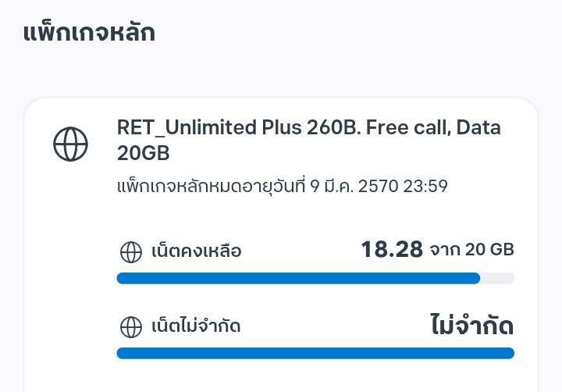Click the globe icon next to เน็ตไม่จำกัด
Viewport: 562px width, 392px height.
click(x=130, y=326)
